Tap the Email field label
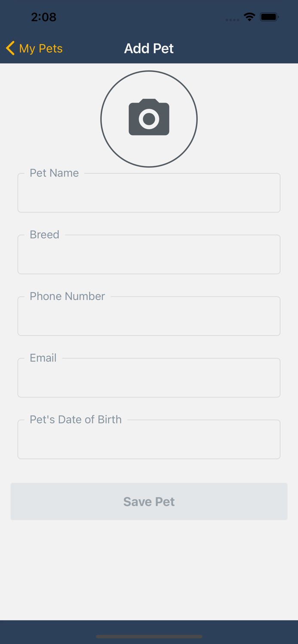298x644 pixels. click(x=43, y=358)
